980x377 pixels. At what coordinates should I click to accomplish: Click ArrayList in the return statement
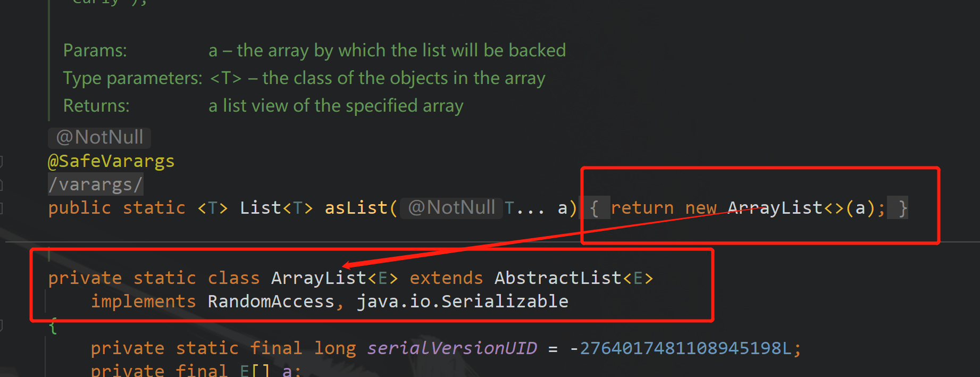(775, 208)
